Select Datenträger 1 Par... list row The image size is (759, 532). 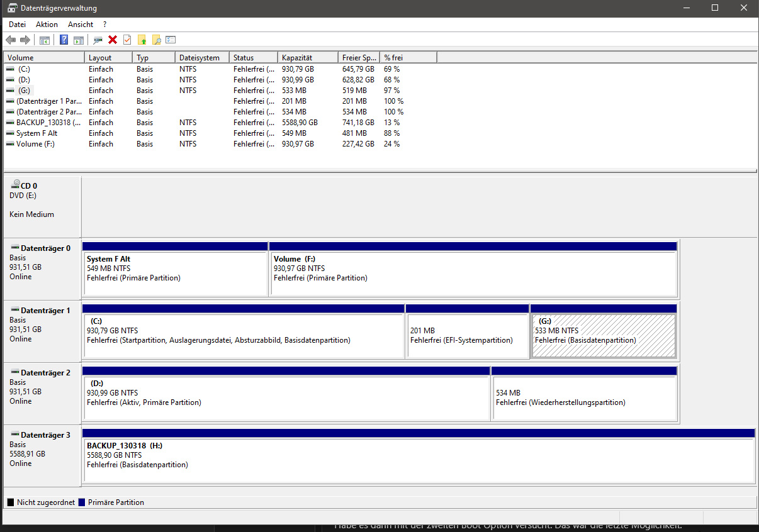49,101
